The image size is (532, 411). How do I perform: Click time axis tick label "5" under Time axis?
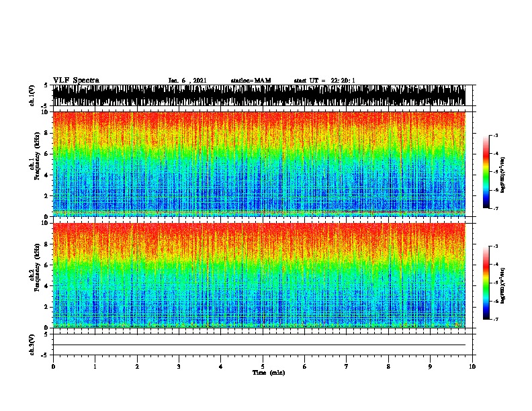click(263, 367)
